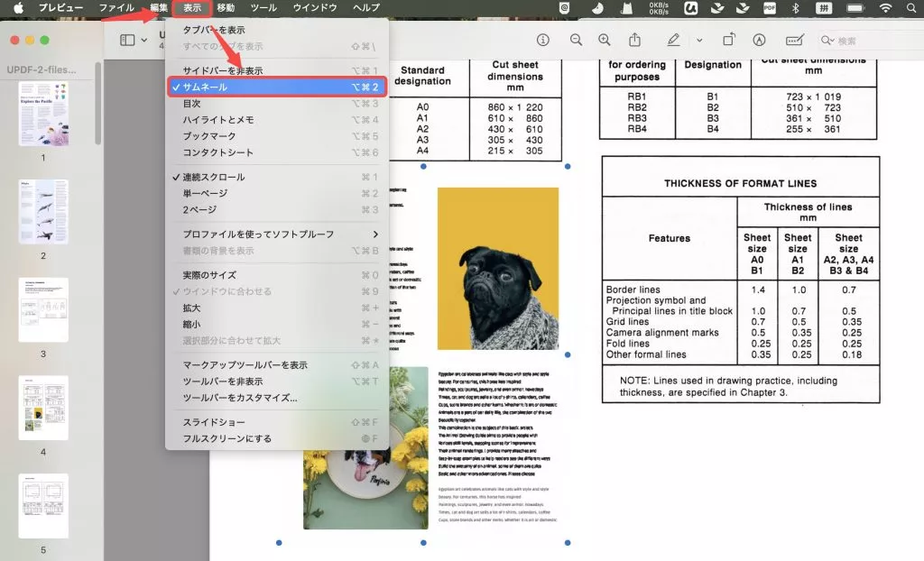The height and width of the screenshot is (561, 924).
Task: Open the cat-shaped menu bar icon
Action: coord(626,7)
